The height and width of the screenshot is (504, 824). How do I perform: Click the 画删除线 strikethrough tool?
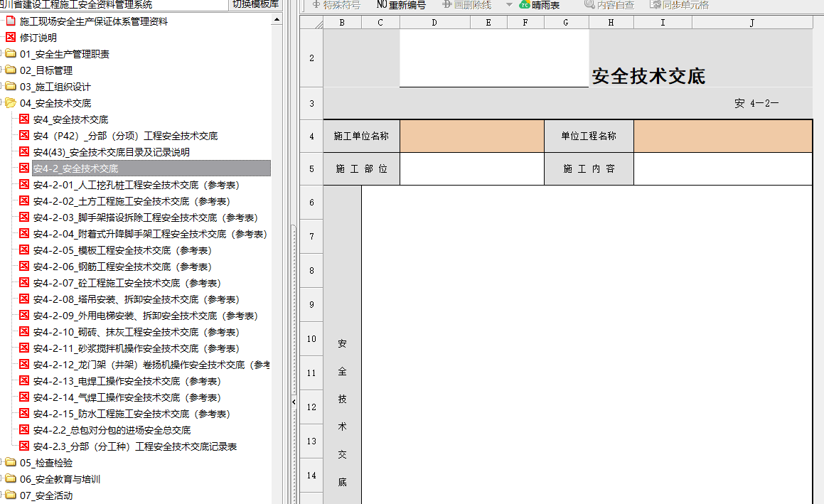[x=466, y=5]
